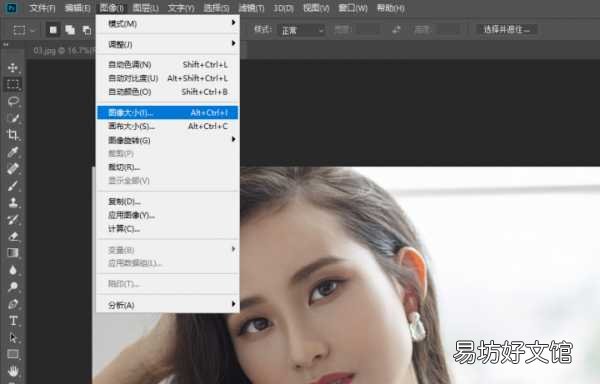Choose Subtract from Selection mode icon

coord(87,30)
